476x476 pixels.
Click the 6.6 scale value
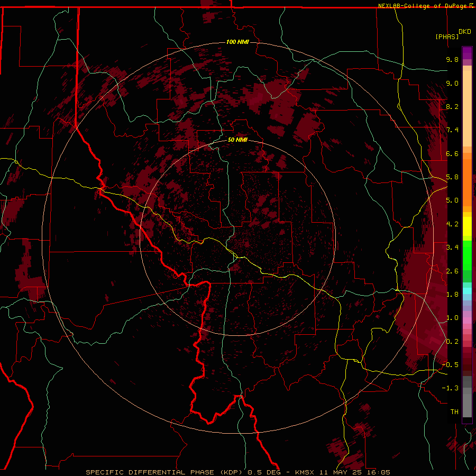pos(452,153)
